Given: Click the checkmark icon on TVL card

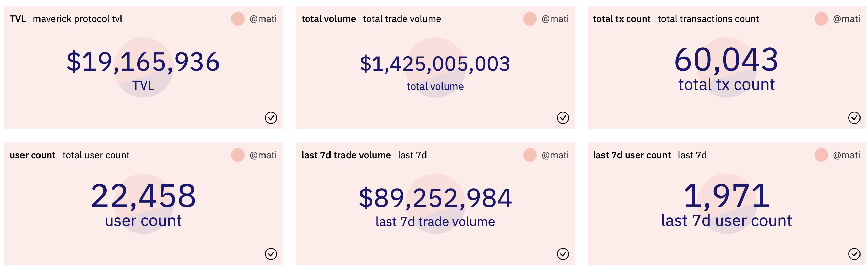Looking at the screenshot, I should pyautogui.click(x=271, y=118).
